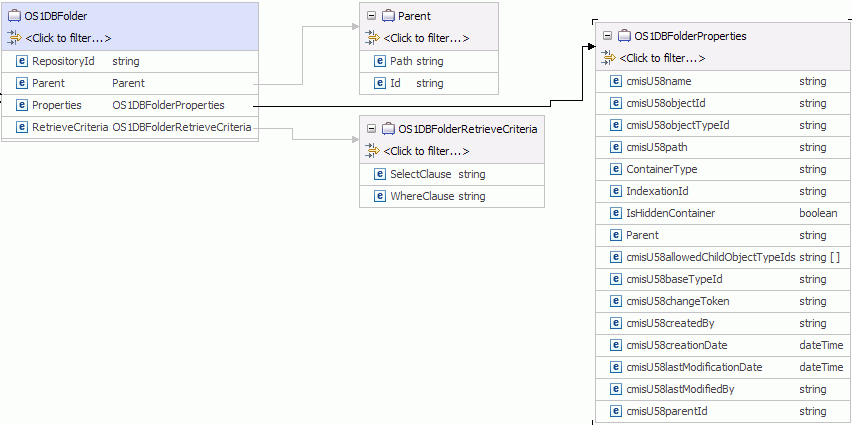Collapse the Parent type box

372,16
